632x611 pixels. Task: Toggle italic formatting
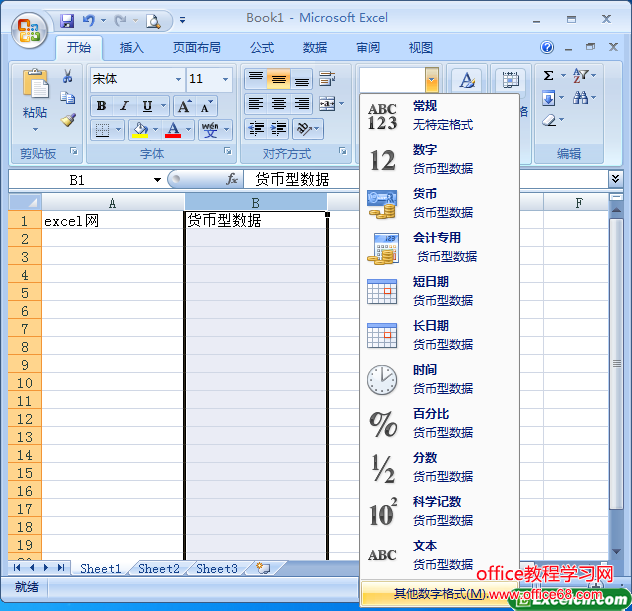pos(125,106)
